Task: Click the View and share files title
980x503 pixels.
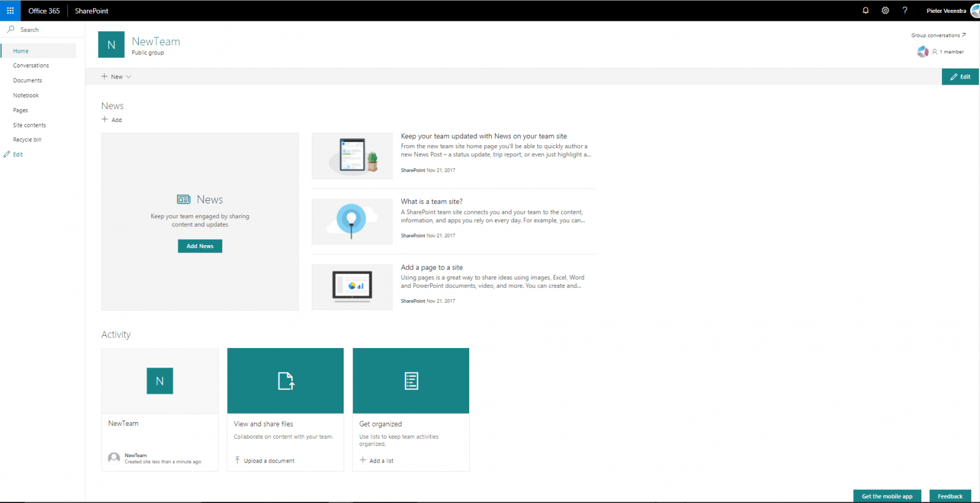Action: [263, 424]
